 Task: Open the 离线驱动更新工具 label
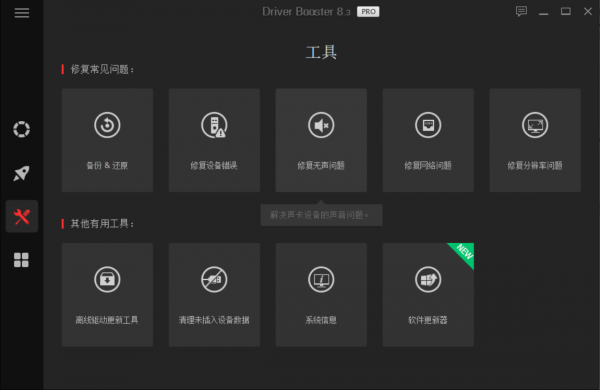click(x=107, y=320)
